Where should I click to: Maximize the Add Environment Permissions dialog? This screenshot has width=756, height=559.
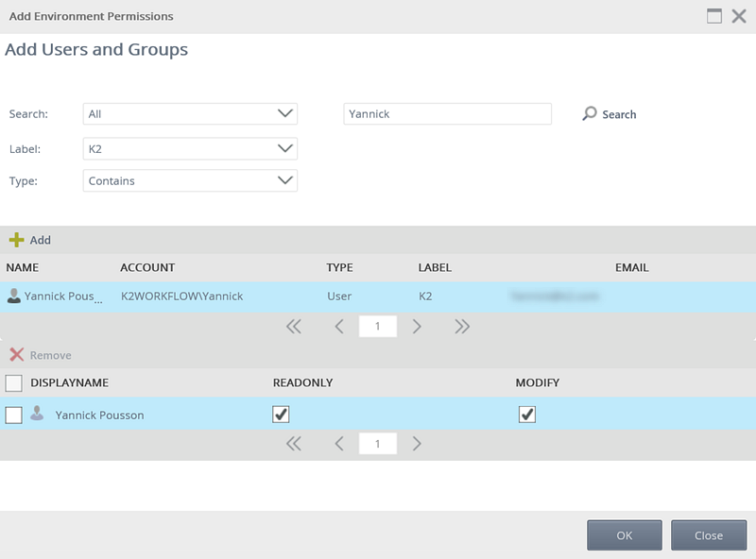714,16
